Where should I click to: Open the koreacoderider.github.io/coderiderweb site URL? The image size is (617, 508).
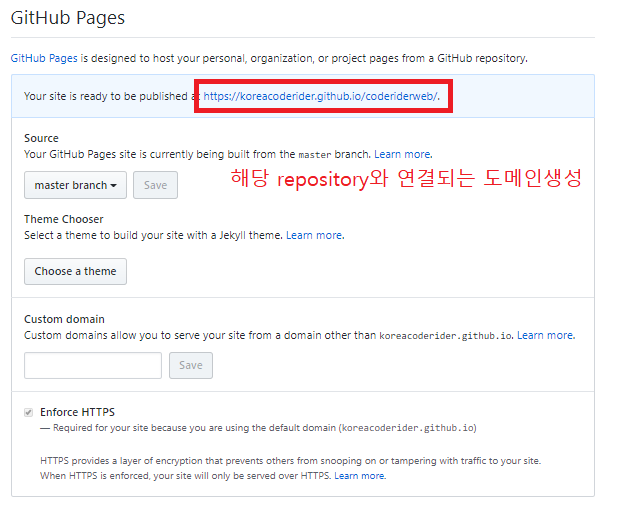tap(320, 96)
